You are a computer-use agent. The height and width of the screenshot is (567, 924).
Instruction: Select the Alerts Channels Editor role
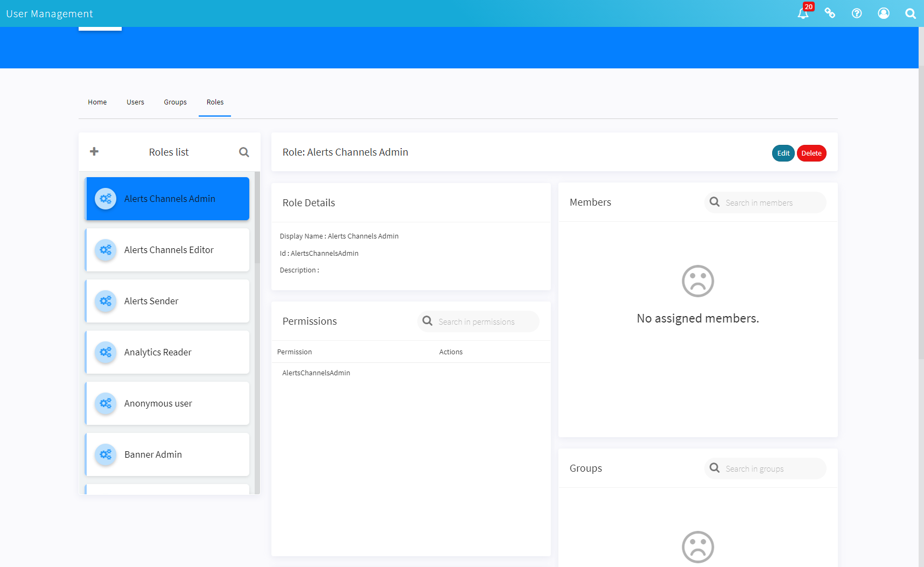point(167,250)
